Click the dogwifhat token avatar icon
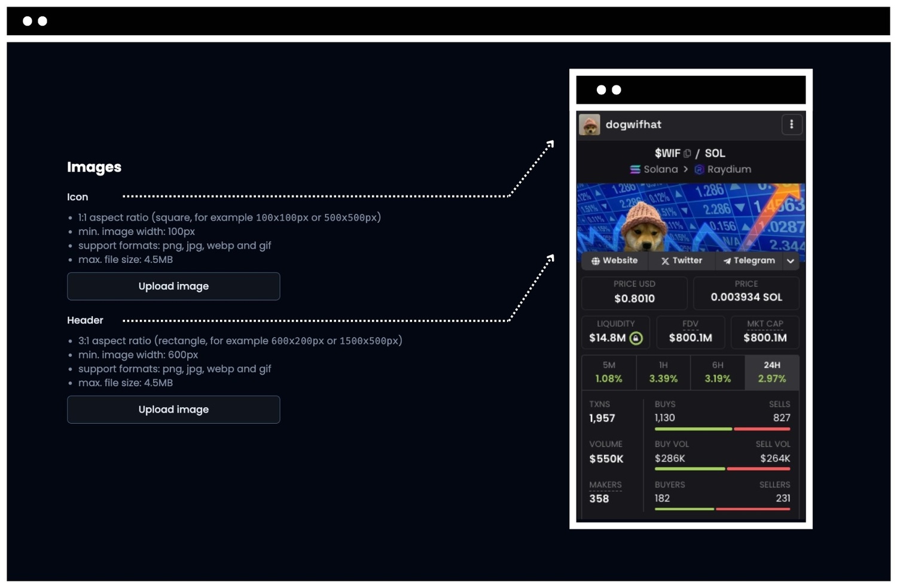897x588 pixels. coord(590,124)
